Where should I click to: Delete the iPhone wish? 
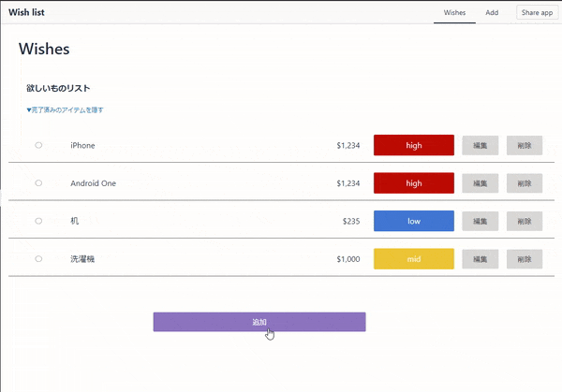[x=525, y=145]
